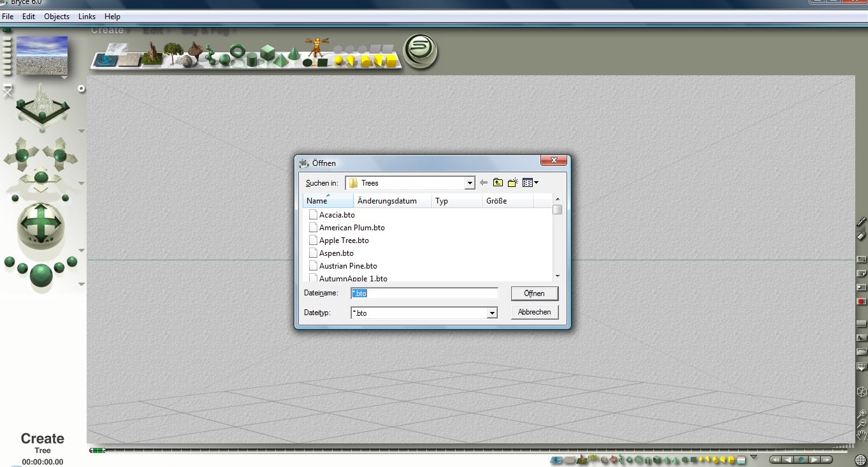Open the File menu
The image size is (868, 467).
[8, 17]
